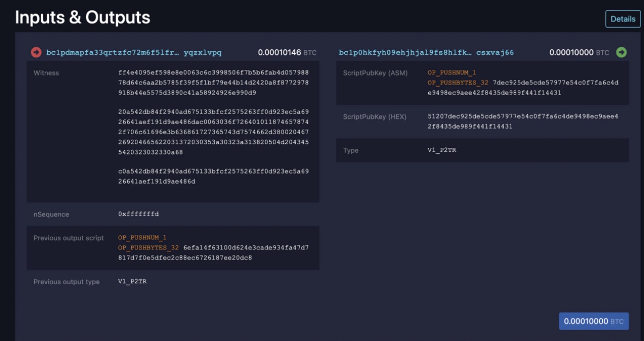Click OP_PUSHNUM_1 in ScriptPubKey ASM
Image resolution: width=644 pixels, height=341 pixels.
(x=452, y=73)
